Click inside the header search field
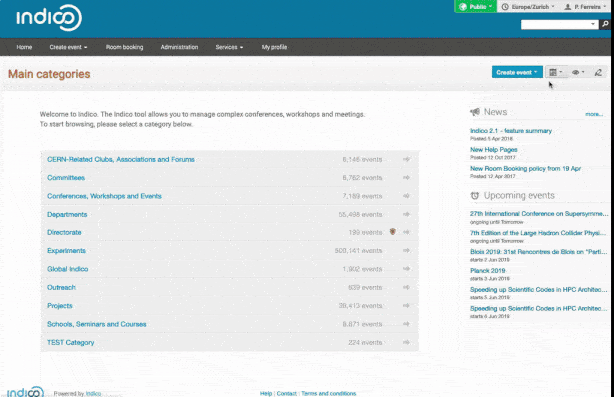Screen dimensions: 614x397 coord(555,24)
